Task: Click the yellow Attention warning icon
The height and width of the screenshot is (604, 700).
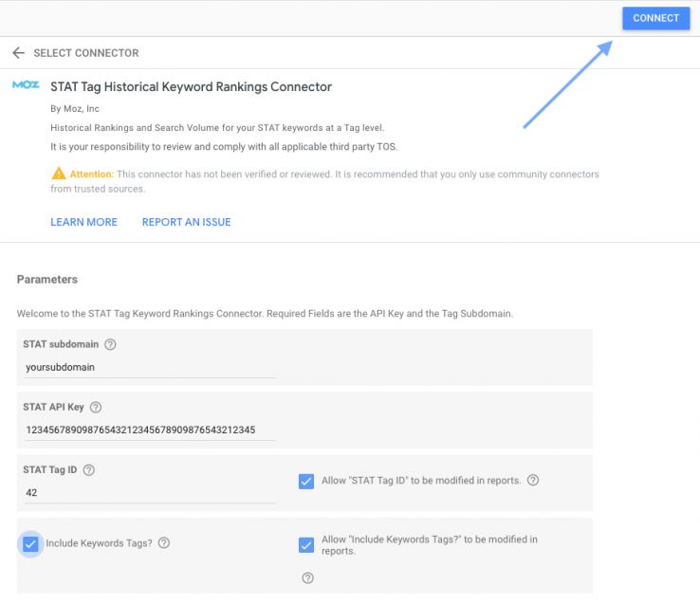Action: tap(59, 174)
